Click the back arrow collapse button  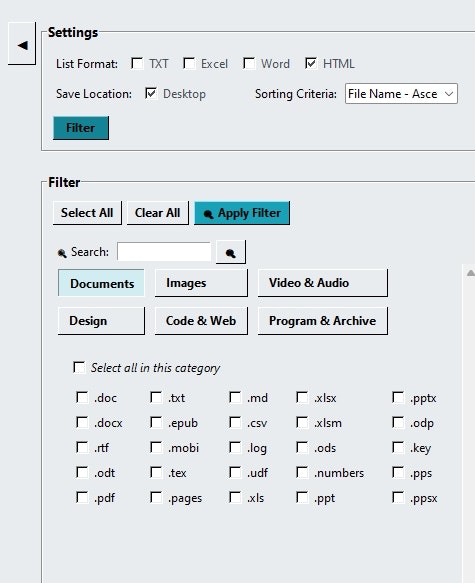click(x=22, y=44)
